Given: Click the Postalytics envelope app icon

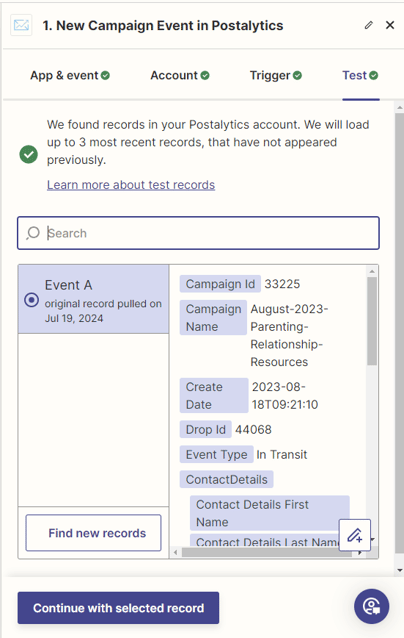Looking at the screenshot, I should point(21,25).
